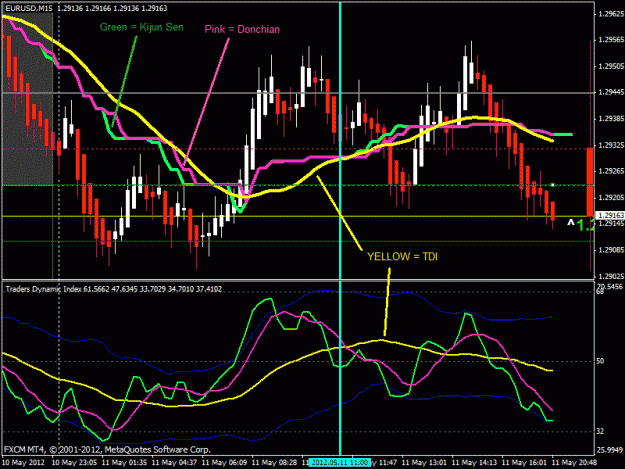The image size is (625, 469).
Task: Click the 'Pink = Donchian' label
Action: click(x=242, y=29)
